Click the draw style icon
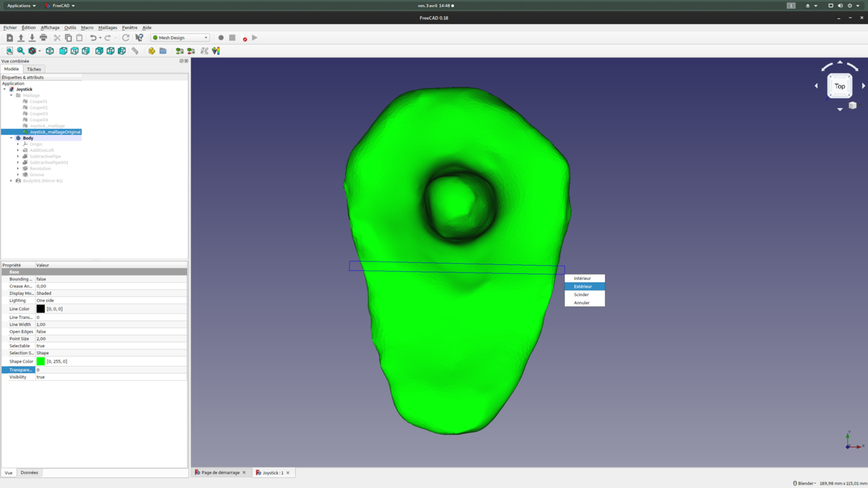The image size is (868, 488). 32,51
